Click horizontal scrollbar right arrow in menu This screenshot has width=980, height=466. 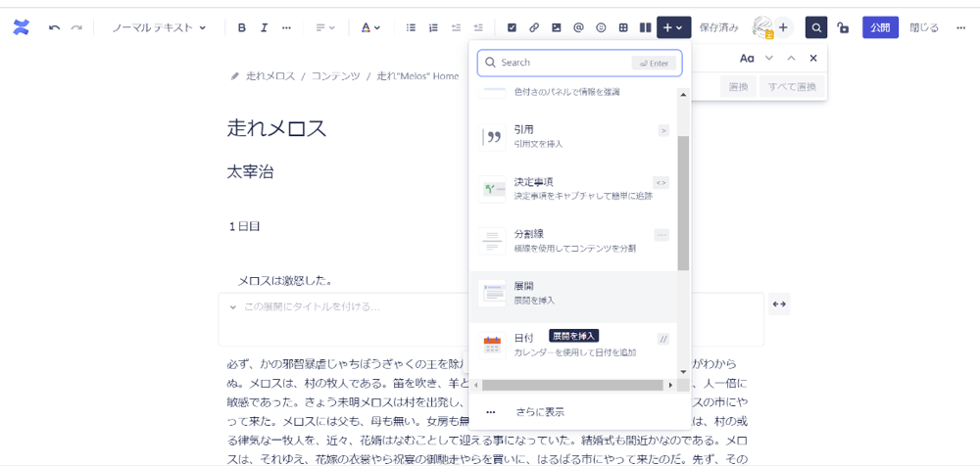(x=671, y=385)
